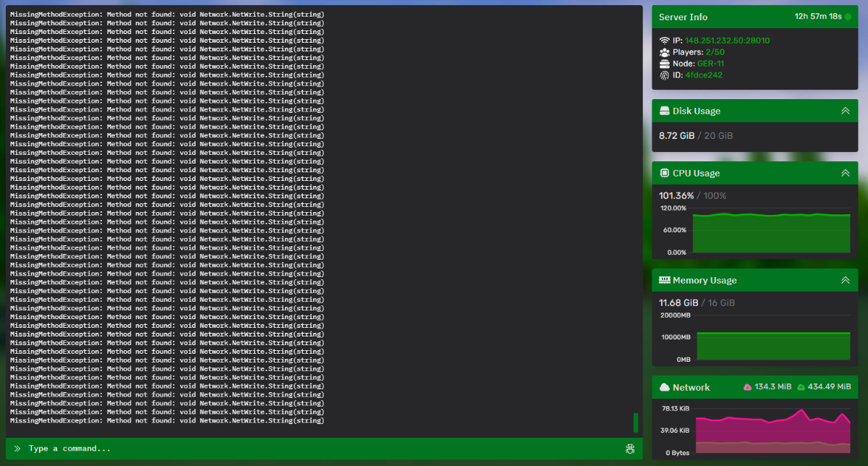The height and width of the screenshot is (466, 868).
Task: Click the CPU chip icon
Action: point(664,174)
